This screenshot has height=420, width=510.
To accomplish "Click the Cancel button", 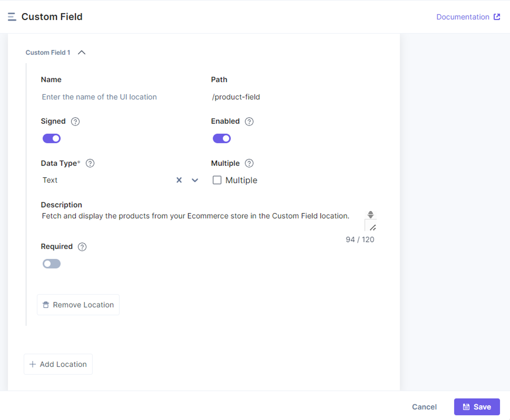I will 424,407.
